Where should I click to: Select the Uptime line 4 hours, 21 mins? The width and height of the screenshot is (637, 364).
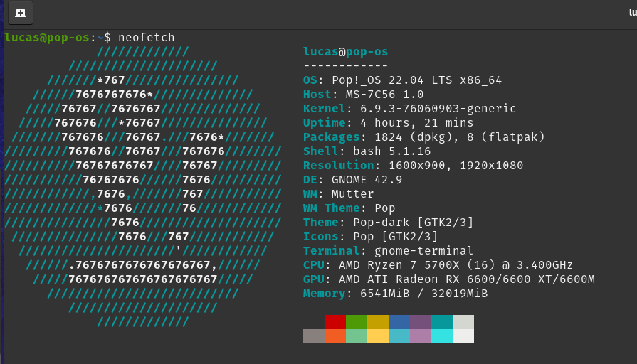389,123
